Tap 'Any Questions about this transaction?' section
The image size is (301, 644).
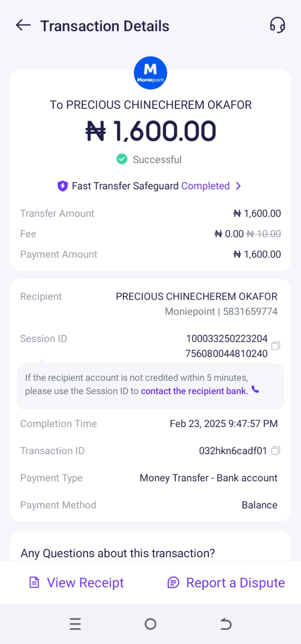(118, 553)
